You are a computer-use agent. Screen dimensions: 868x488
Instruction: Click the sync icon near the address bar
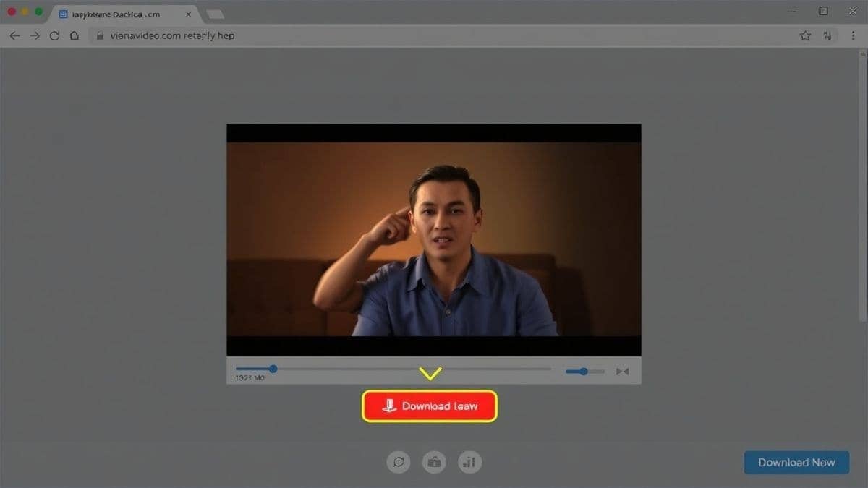click(x=827, y=35)
